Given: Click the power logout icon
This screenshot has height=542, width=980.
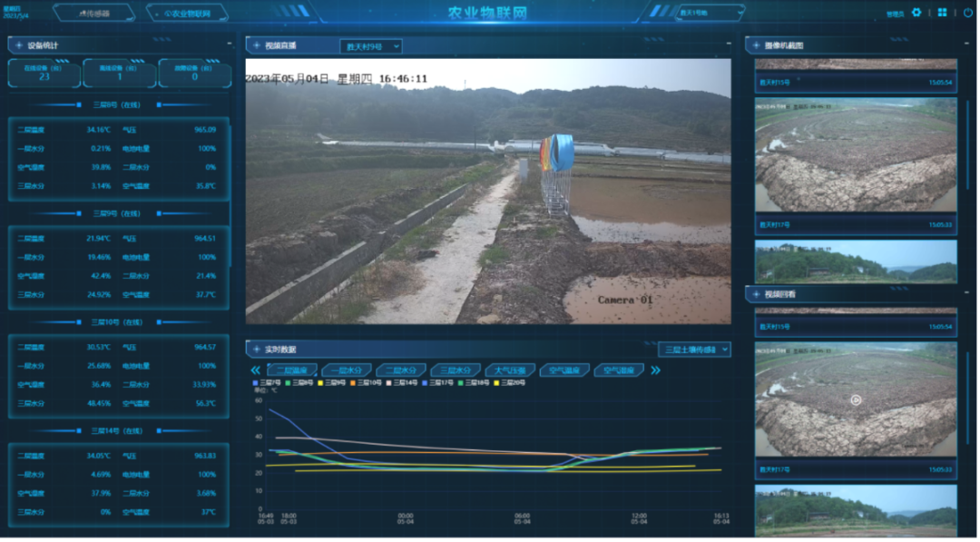Looking at the screenshot, I should click(967, 13).
